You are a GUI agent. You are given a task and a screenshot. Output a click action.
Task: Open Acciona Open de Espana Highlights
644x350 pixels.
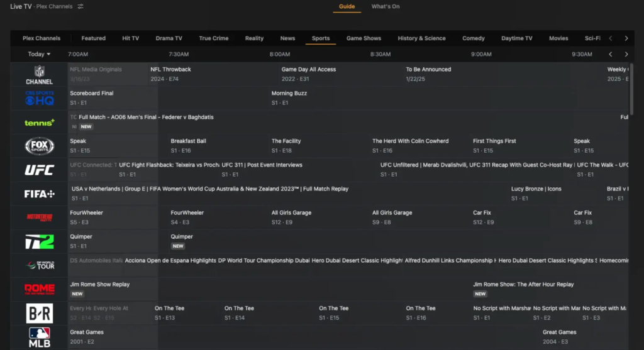(170, 265)
